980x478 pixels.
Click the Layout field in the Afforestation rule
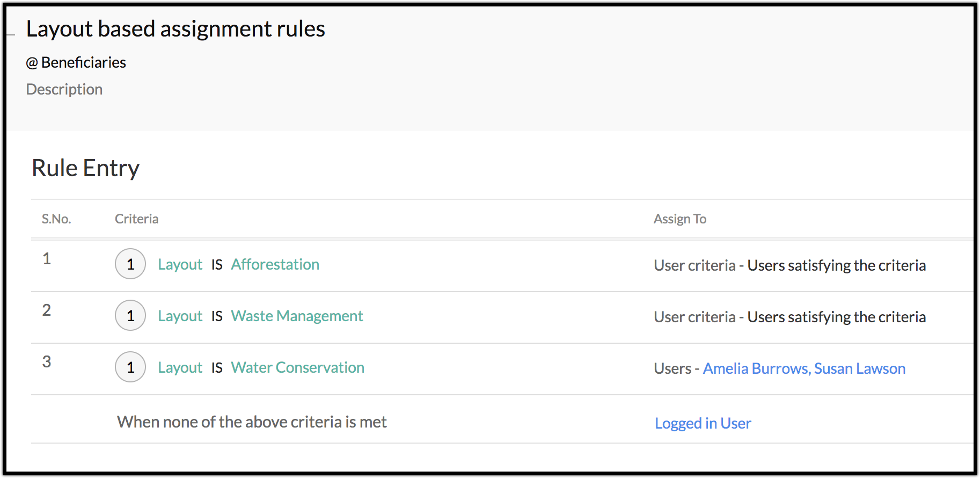coord(180,264)
